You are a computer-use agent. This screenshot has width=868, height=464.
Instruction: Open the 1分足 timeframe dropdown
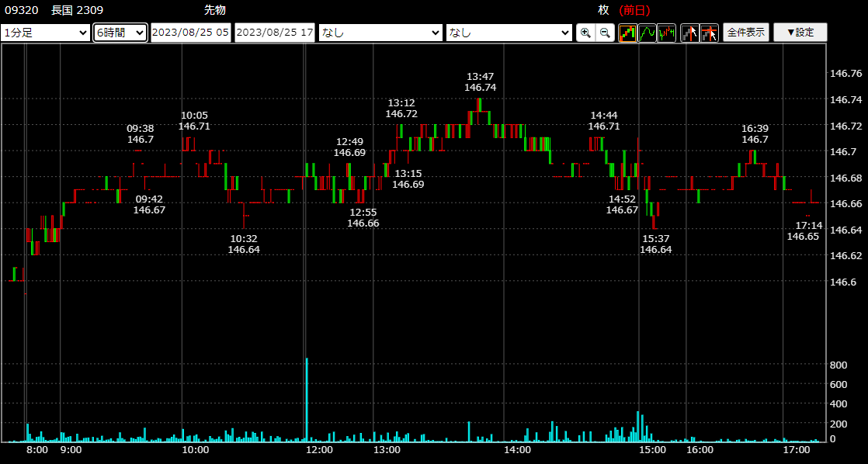pyautogui.click(x=46, y=33)
